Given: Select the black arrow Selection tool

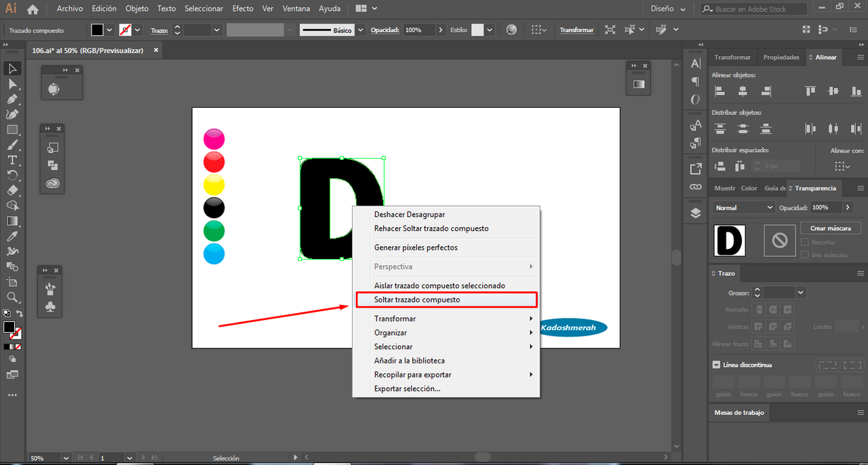Looking at the screenshot, I should (12, 68).
